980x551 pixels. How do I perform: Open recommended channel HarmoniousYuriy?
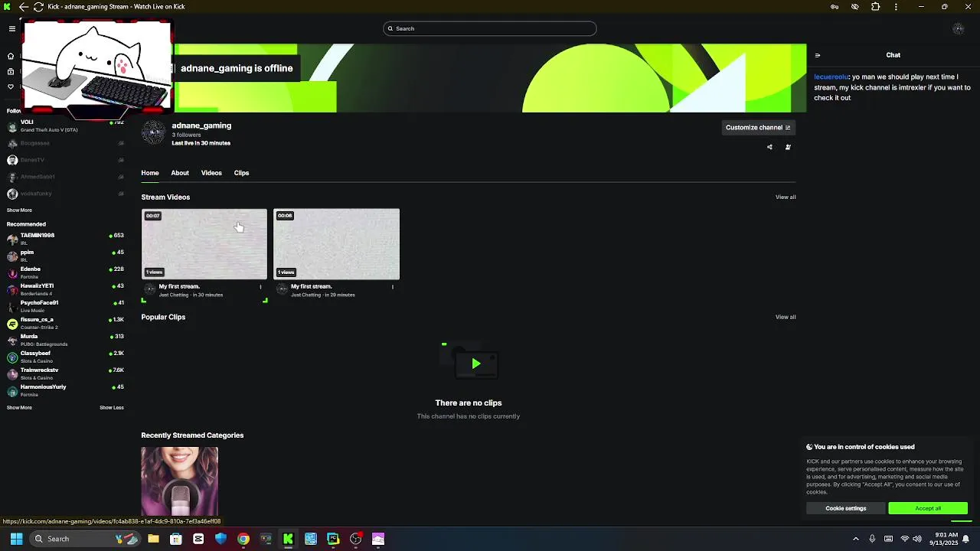click(x=65, y=390)
